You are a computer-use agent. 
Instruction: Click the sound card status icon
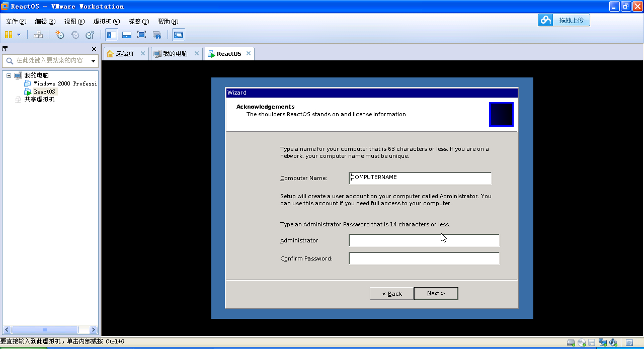[613, 343]
